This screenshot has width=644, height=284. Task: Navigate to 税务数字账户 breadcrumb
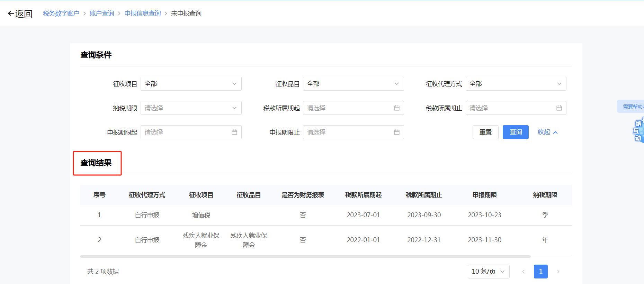point(61,13)
